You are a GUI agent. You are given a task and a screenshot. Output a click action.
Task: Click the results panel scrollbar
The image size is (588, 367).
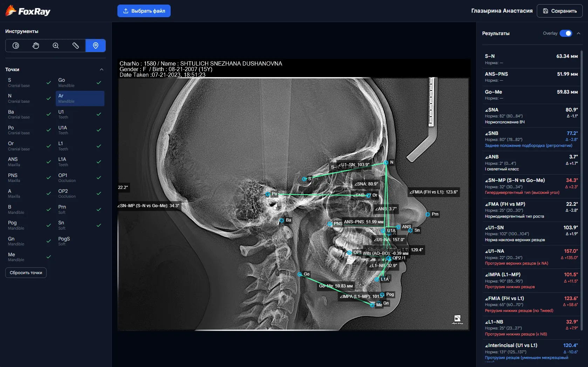click(582, 189)
